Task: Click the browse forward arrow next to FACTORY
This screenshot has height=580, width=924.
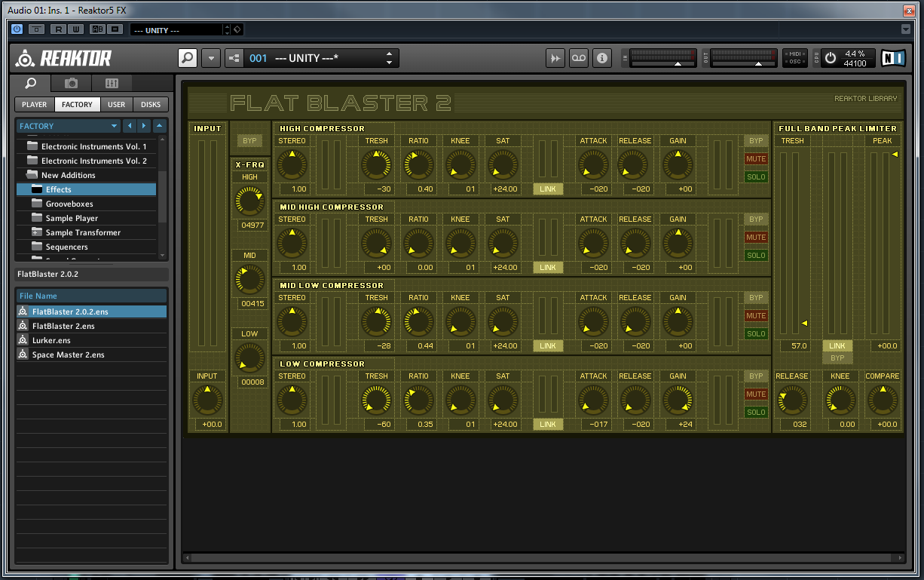Action: click(144, 126)
